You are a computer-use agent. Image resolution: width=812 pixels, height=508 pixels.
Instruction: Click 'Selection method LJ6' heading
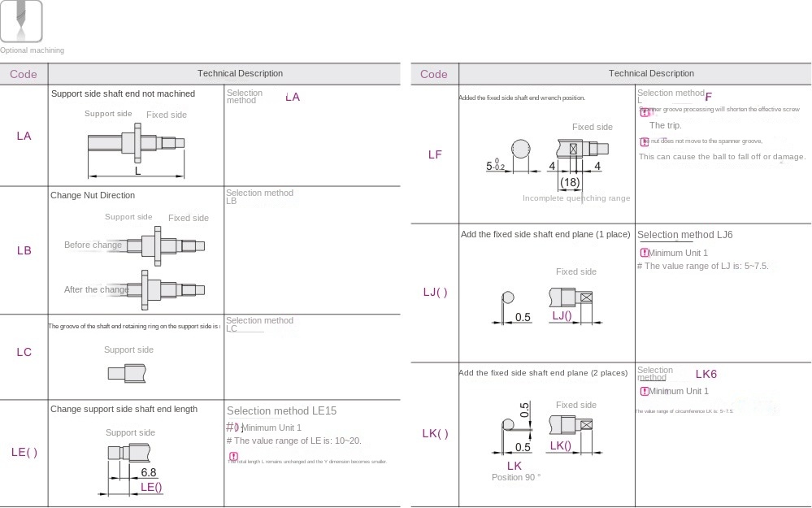click(684, 235)
